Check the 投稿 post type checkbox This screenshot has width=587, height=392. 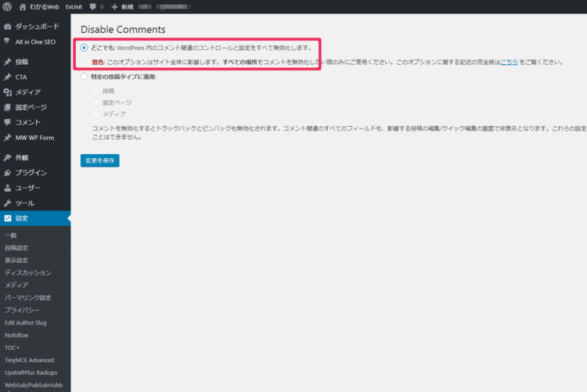tap(96, 91)
